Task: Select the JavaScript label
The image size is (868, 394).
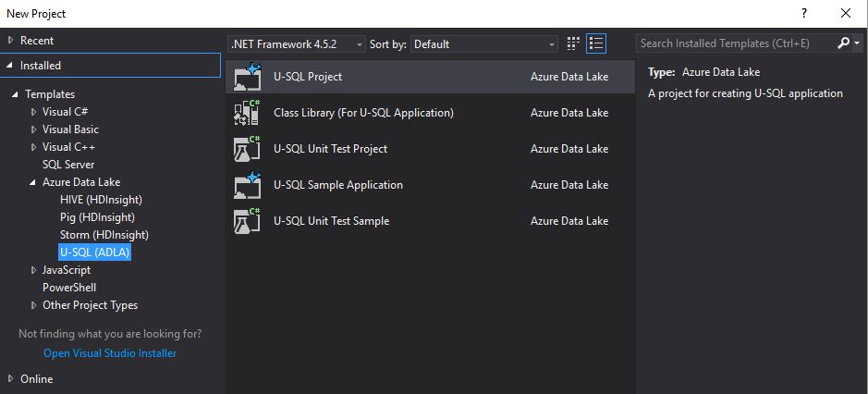Action: coord(67,270)
